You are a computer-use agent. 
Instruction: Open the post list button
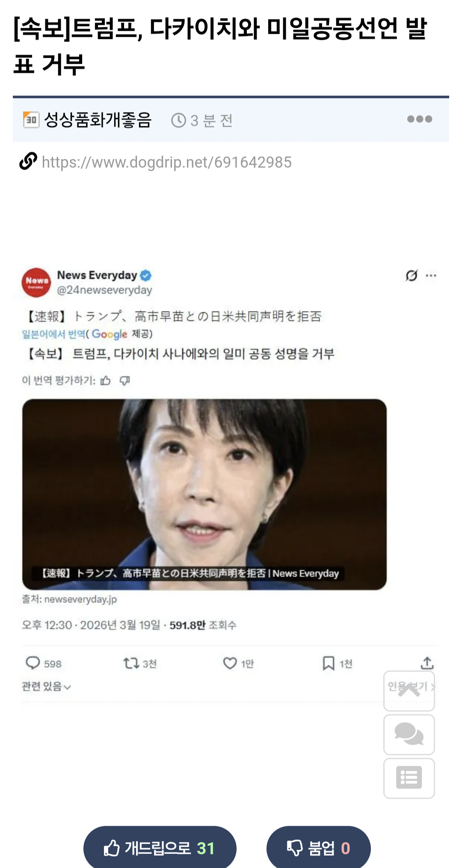click(409, 778)
